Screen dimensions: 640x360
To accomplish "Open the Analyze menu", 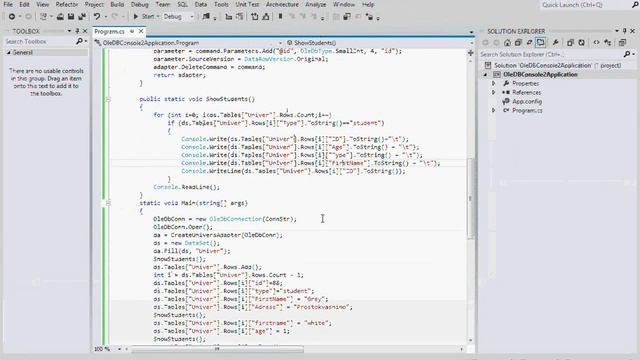I will point(316,4).
